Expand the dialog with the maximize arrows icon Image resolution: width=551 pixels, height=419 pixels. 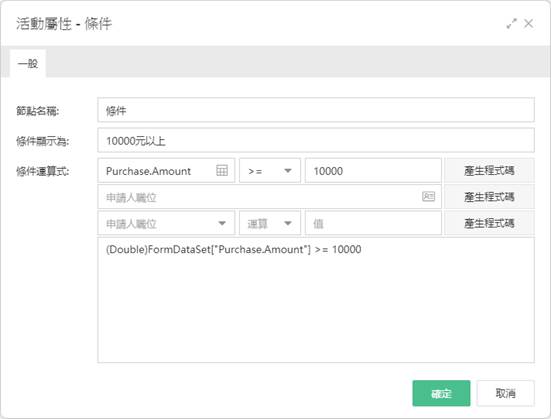coord(511,24)
